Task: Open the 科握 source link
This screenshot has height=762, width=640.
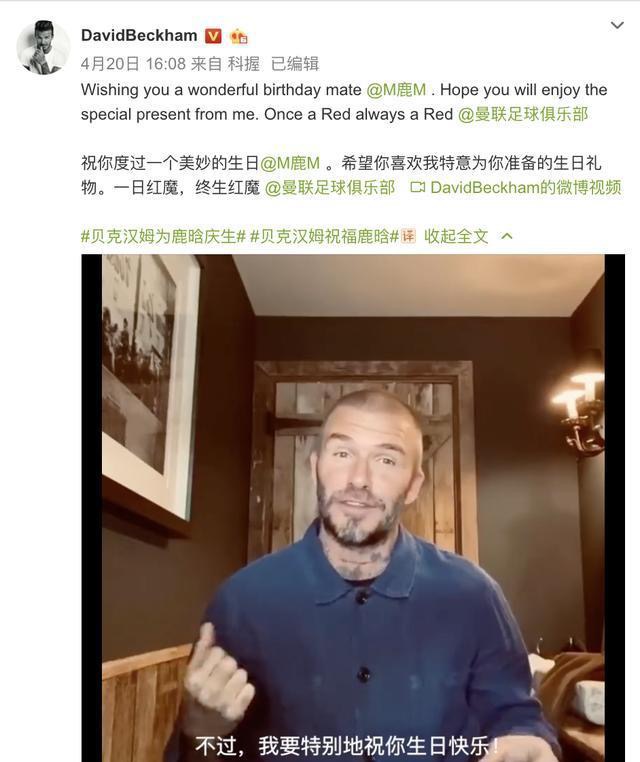Action: pyautogui.click(x=243, y=64)
